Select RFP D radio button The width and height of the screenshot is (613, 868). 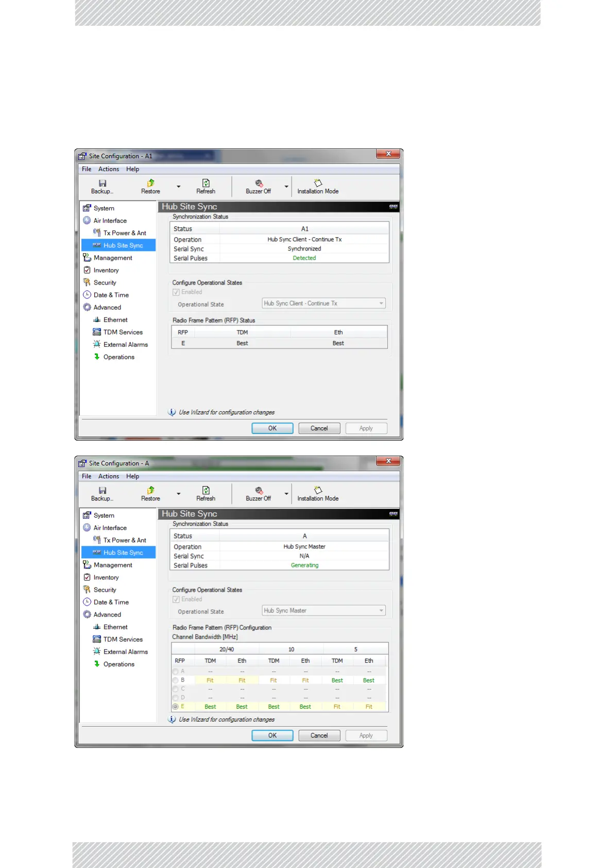pyautogui.click(x=176, y=698)
